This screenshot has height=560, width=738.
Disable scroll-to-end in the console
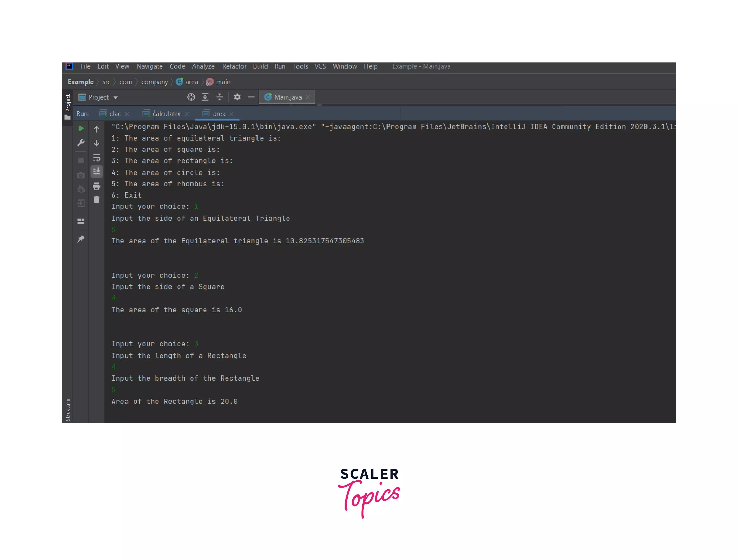click(97, 171)
